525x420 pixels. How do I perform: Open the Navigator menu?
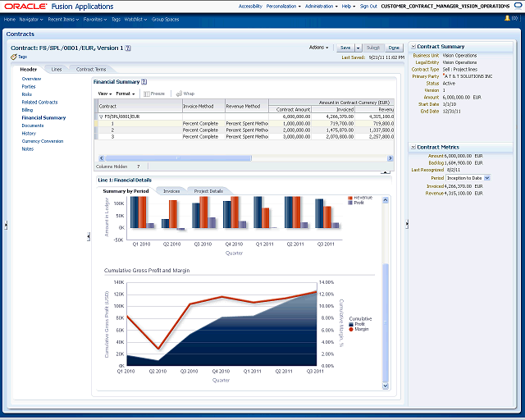click(x=31, y=20)
